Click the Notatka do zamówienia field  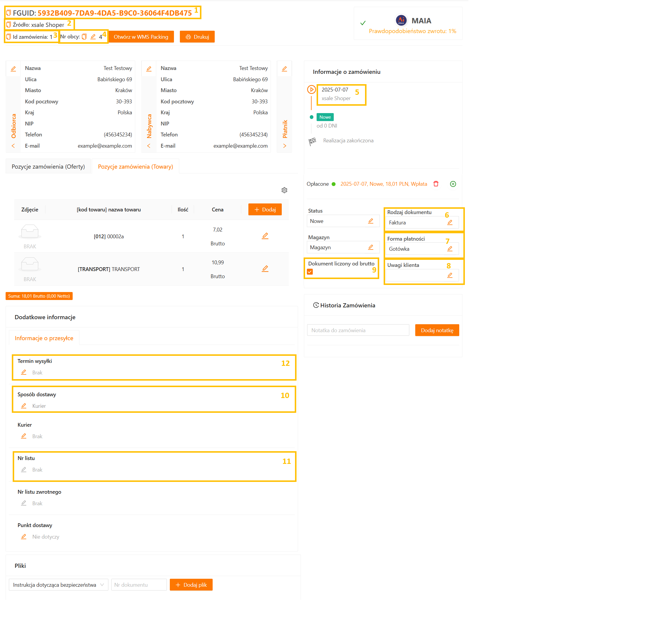coord(358,330)
